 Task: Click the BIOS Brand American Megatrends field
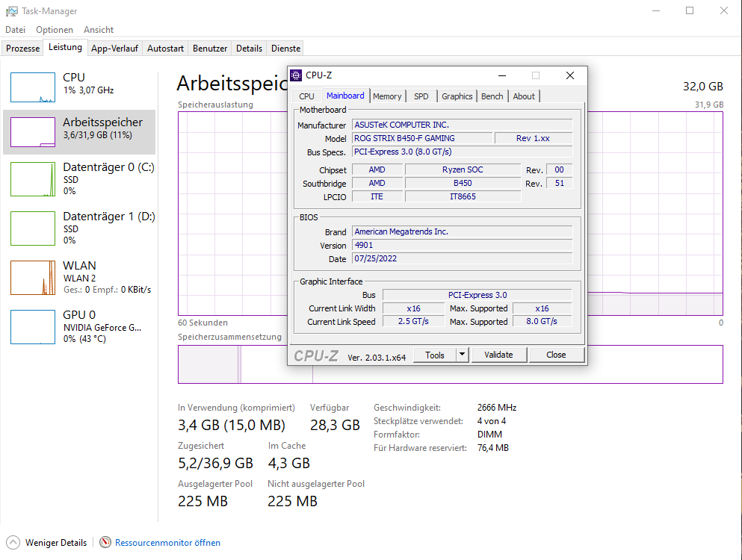tap(463, 231)
